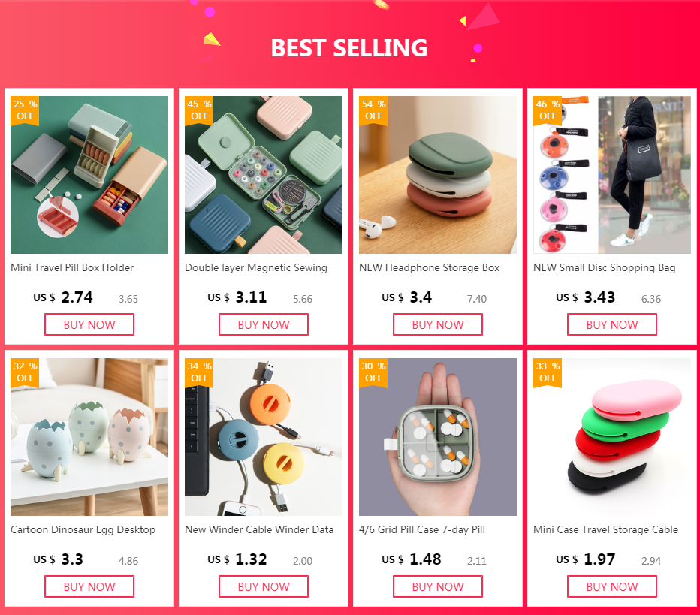
Task: Open the stacked Mini Case Travel Storage image
Action: [x=612, y=437]
